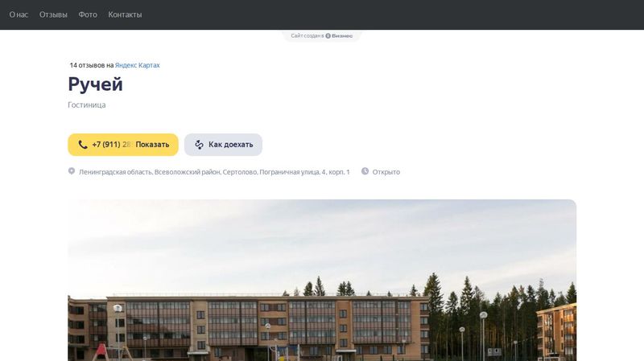644x361 pixels.
Task: Select the Ленинградская область address text
Action: click(214, 172)
